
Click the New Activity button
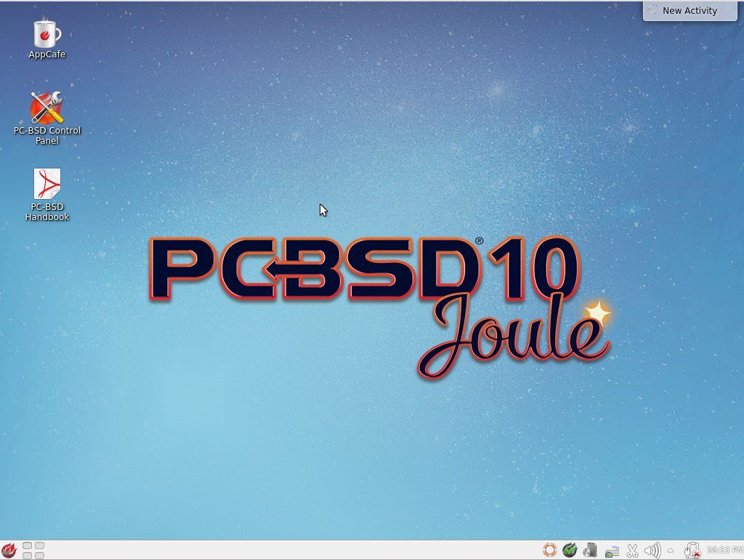pos(690,10)
